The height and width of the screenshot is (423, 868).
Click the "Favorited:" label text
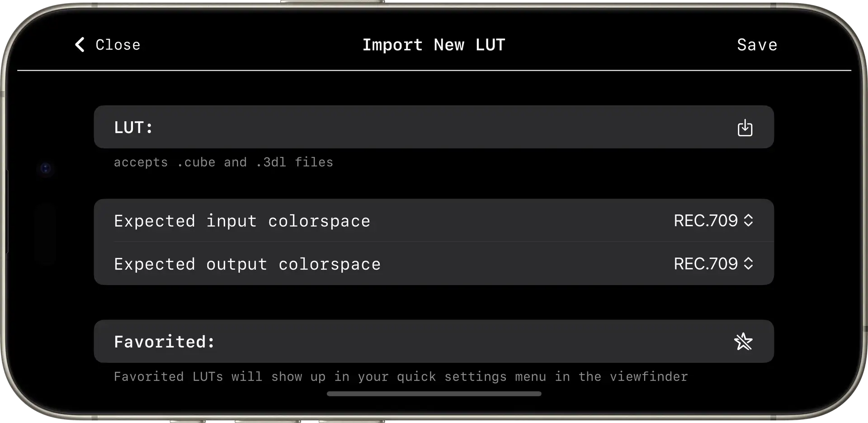[x=164, y=342]
